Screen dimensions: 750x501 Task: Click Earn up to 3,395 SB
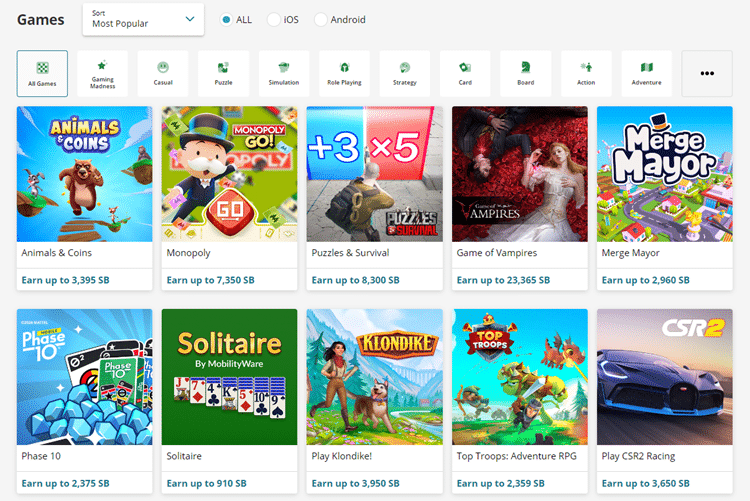point(66,280)
